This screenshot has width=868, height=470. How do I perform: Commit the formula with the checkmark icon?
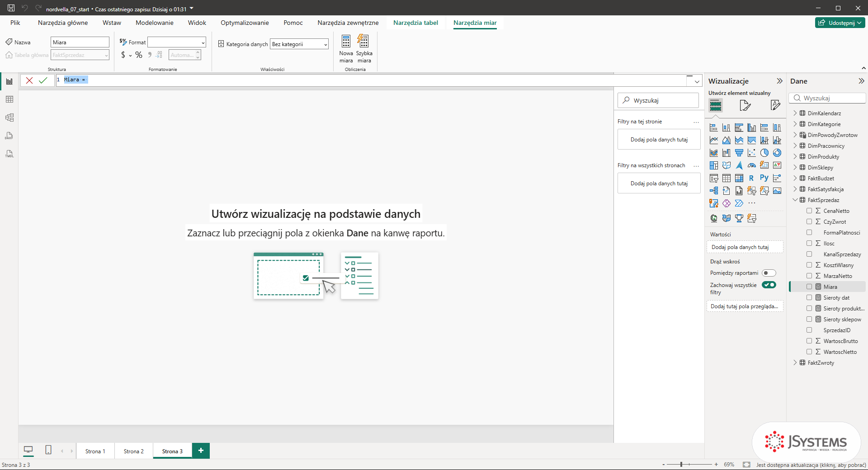[x=43, y=80]
